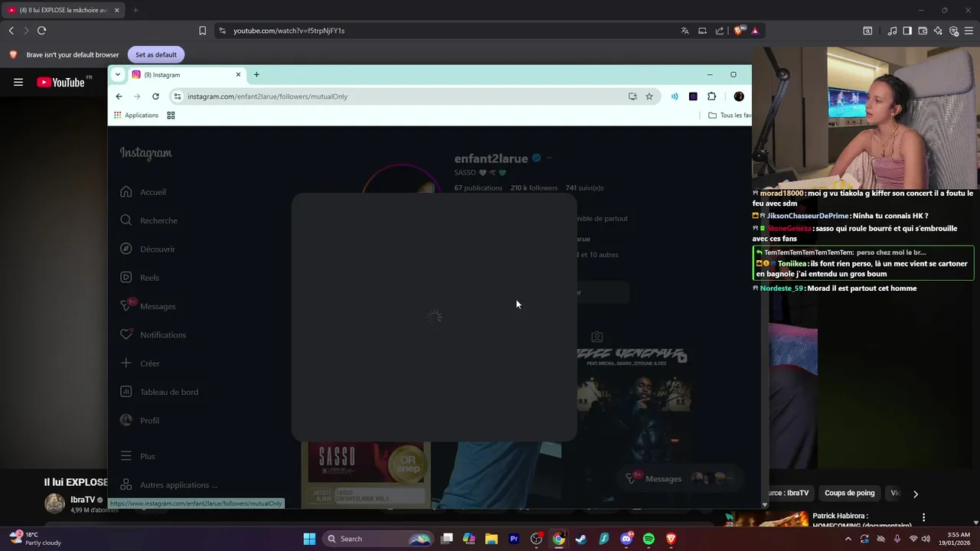Click Brave address bar youtube URL
The height and width of the screenshot is (551, 980).
pyautogui.click(x=289, y=31)
